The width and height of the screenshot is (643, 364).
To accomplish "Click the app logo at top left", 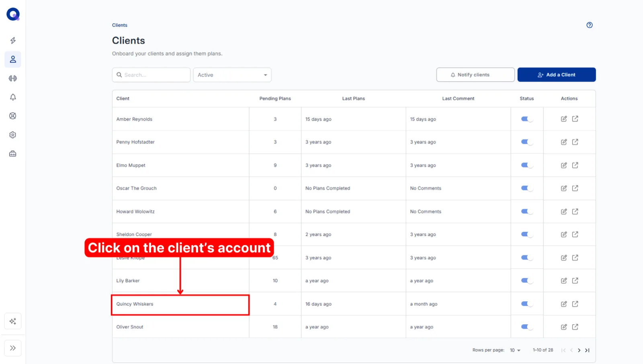I will point(13,14).
